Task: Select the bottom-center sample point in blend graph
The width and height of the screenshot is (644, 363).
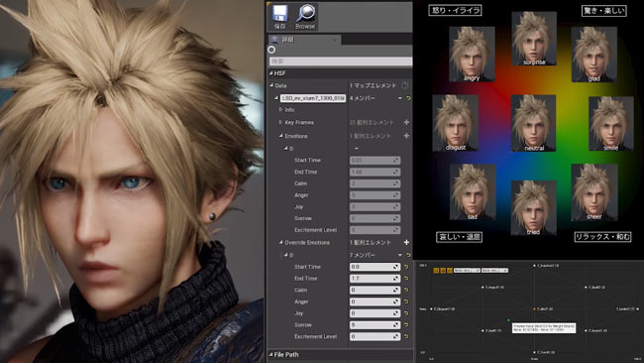Action: coord(534,352)
